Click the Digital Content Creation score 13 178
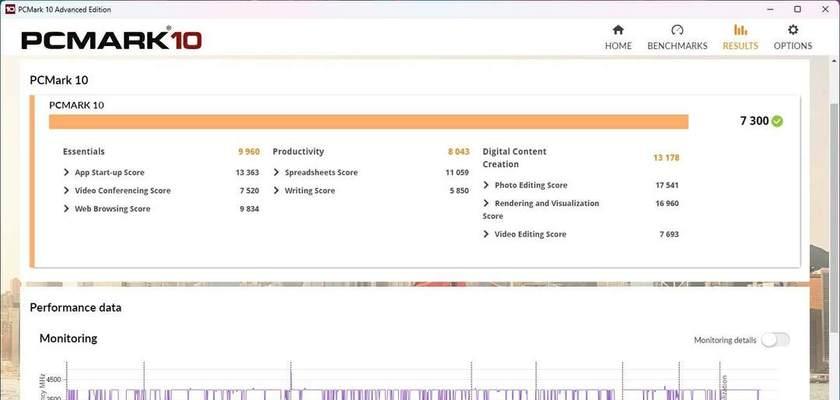This screenshot has width=840, height=400. tap(666, 157)
